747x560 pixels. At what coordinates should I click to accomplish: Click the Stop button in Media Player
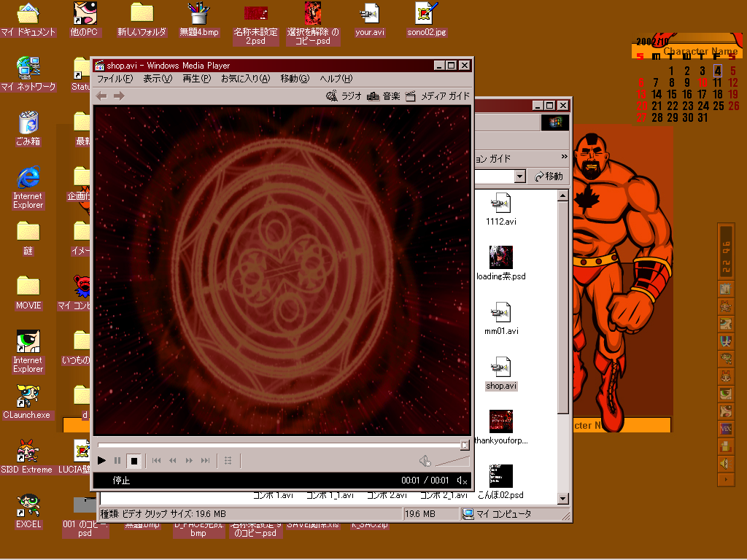tap(134, 461)
